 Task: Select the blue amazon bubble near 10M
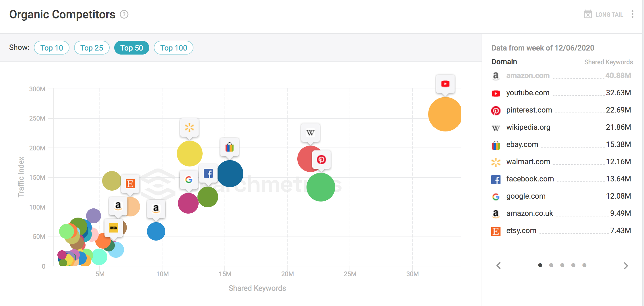pos(156,231)
